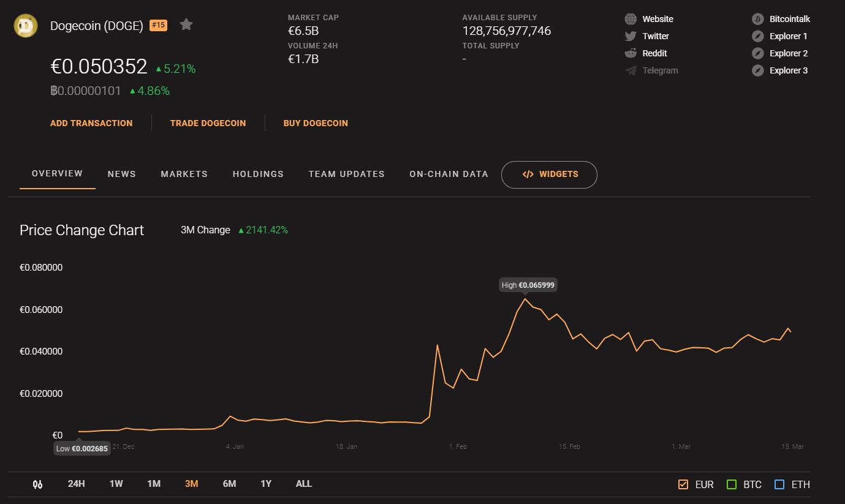Choose the 1Y chart range
The width and height of the screenshot is (845, 504).
pos(266,484)
